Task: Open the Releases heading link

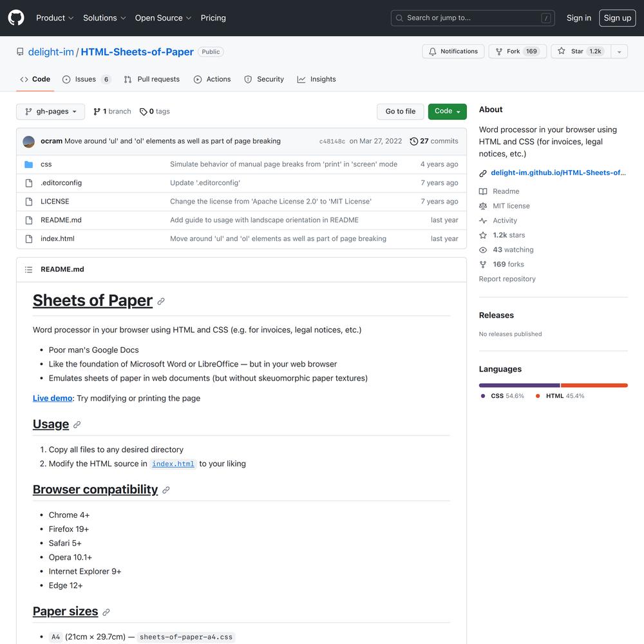Action: pos(496,316)
